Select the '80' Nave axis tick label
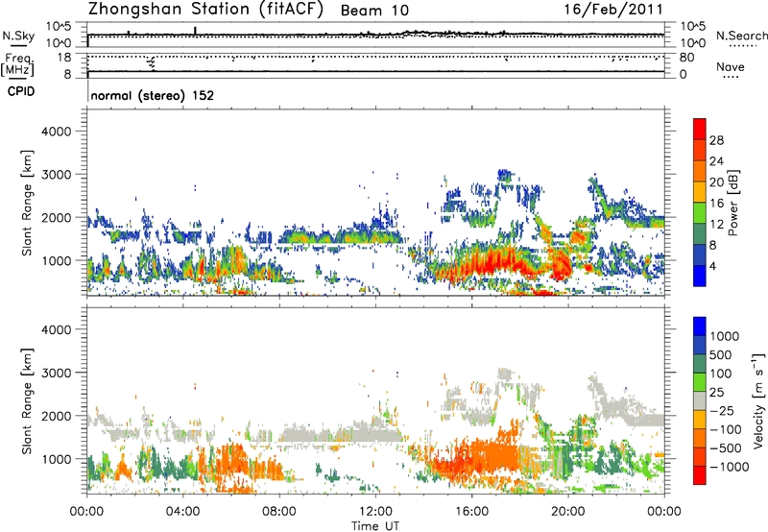The image size is (768, 532). click(x=686, y=58)
